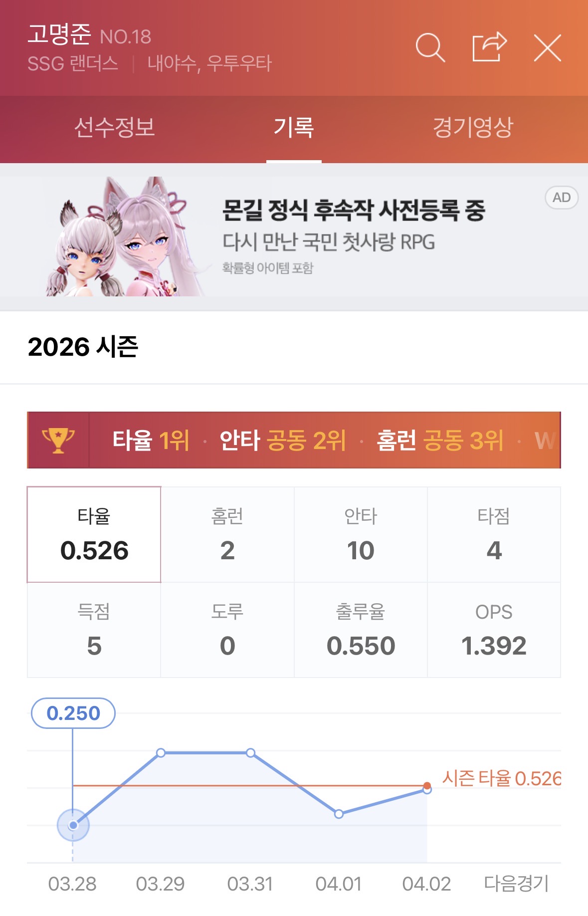Click the trophy ranking icon
Viewport: 588px width, 916px height.
pyautogui.click(x=58, y=440)
